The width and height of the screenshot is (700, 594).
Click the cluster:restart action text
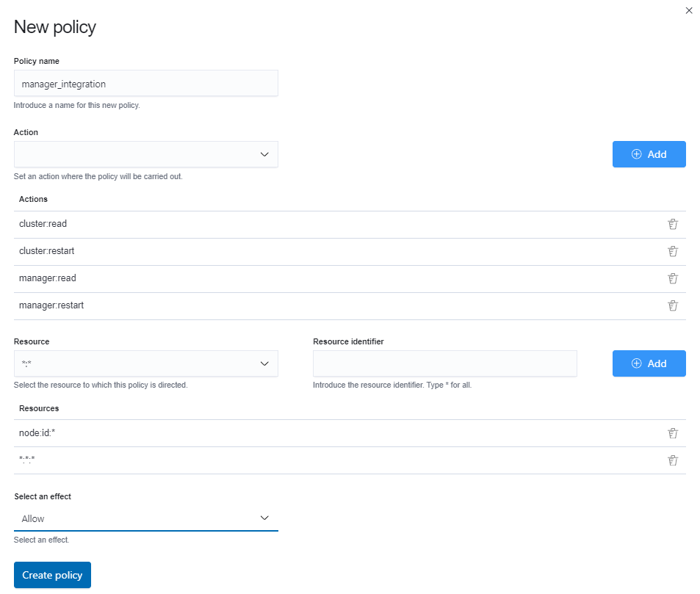[x=47, y=251]
